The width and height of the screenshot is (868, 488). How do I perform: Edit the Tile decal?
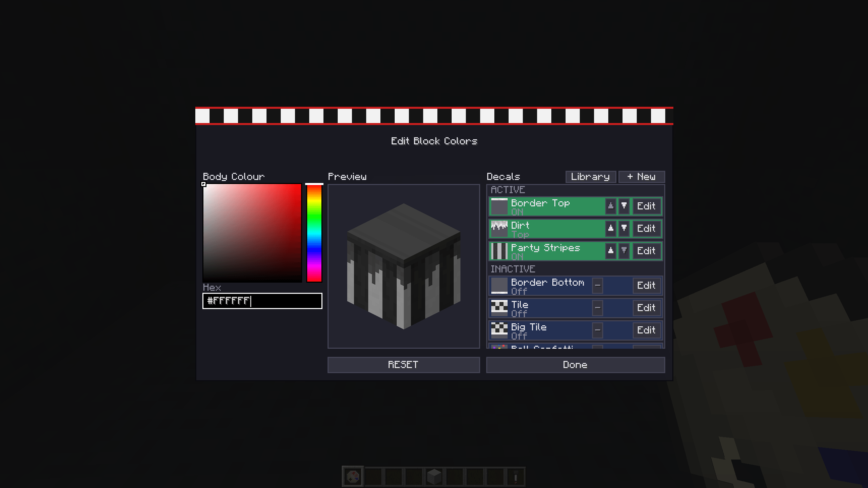(646, 308)
